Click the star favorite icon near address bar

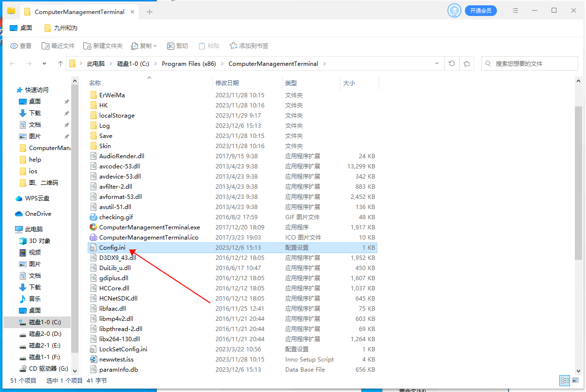466,63
